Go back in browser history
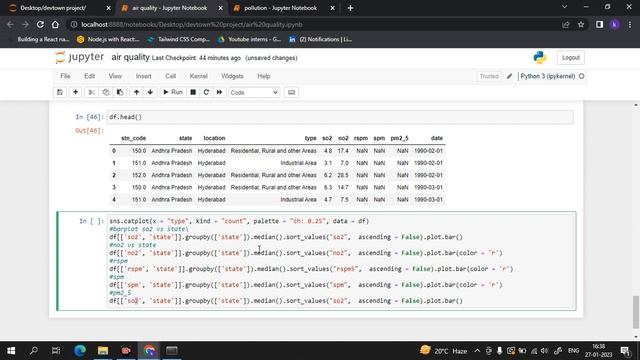This screenshot has width=640, height=360. [10, 24]
